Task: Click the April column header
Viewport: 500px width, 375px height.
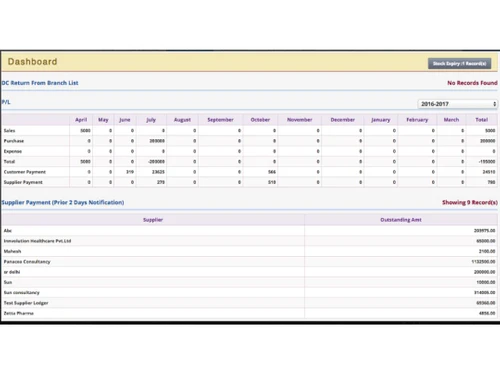Action: [x=81, y=120]
